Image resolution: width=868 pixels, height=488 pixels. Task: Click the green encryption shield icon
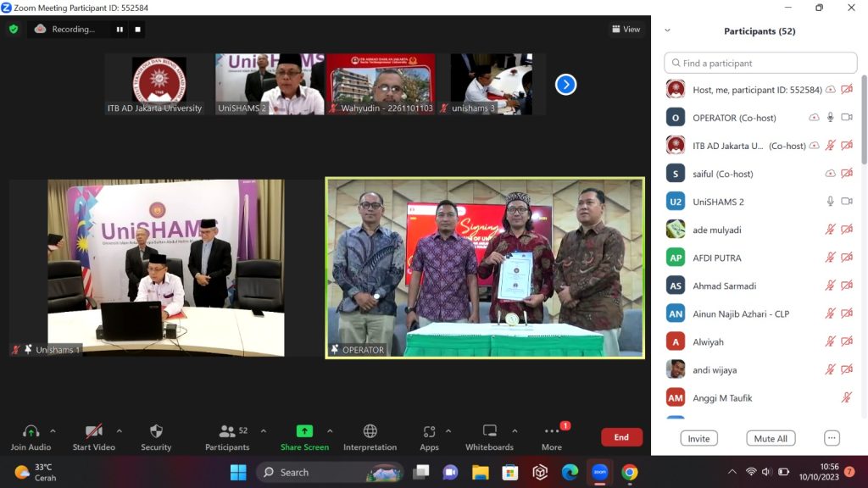14,29
